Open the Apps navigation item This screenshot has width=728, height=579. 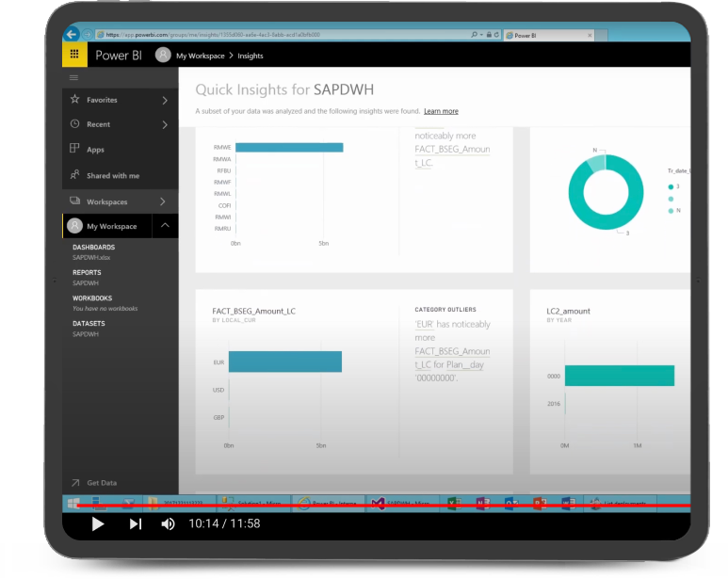[121, 150]
